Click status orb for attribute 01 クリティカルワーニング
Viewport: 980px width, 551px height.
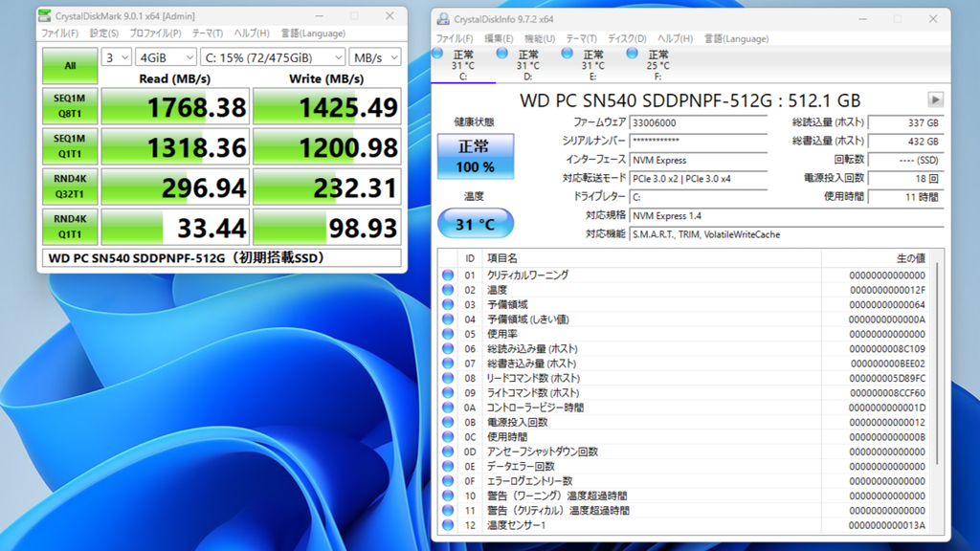[448, 275]
